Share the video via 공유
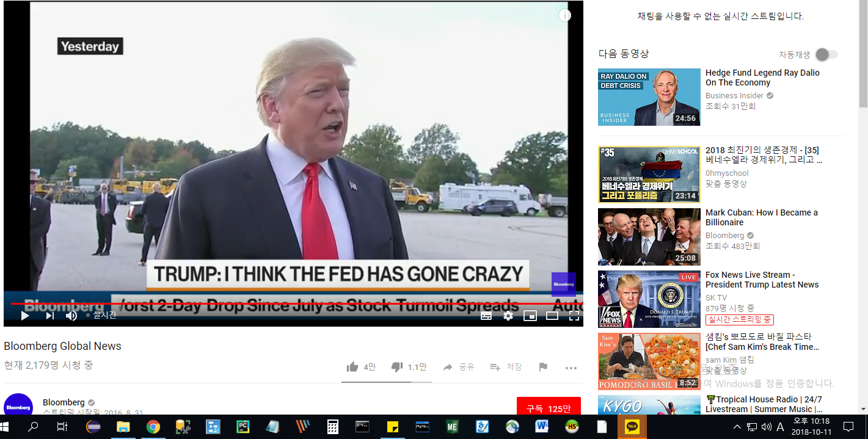This screenshot has height=439, width=868. click(x=458, y=367)
